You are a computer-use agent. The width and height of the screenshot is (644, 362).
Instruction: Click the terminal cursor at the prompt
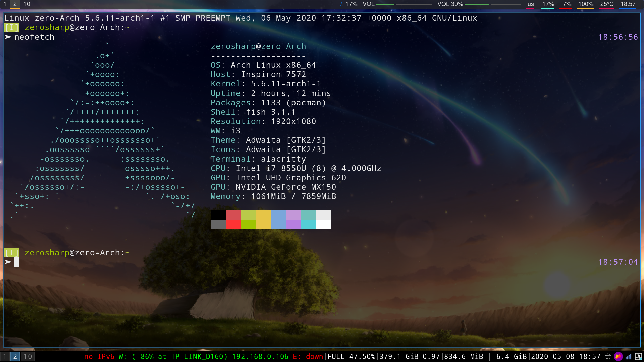tap(17, 262)
